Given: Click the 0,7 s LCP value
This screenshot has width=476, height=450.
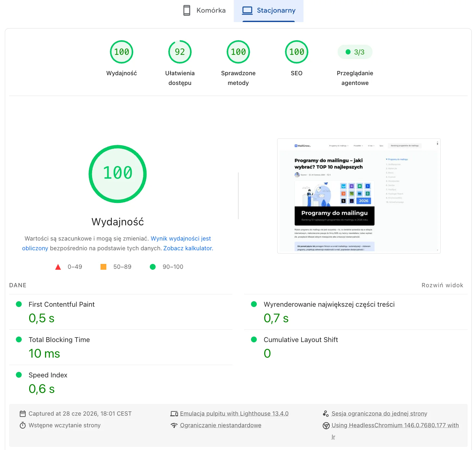Looking at the screenshot, I should pos(276,318).
